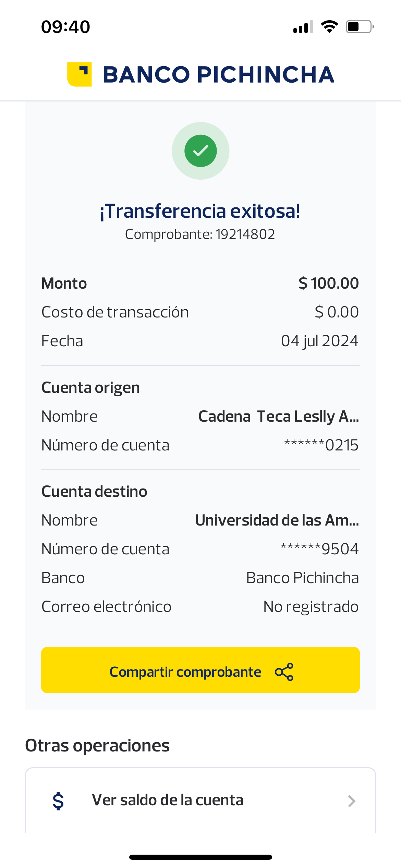Tap the destination account number ******9504
The width and height of the screenshot is (401, 868).
319,549
